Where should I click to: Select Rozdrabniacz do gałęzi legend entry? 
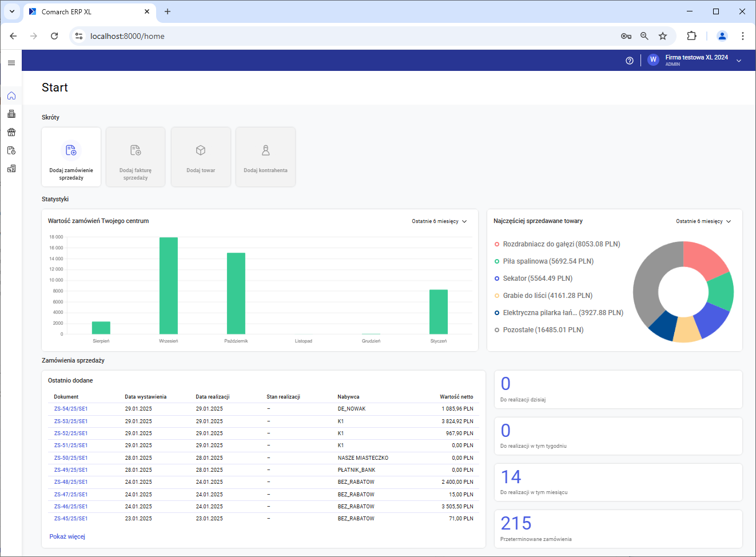pos(558,244)
